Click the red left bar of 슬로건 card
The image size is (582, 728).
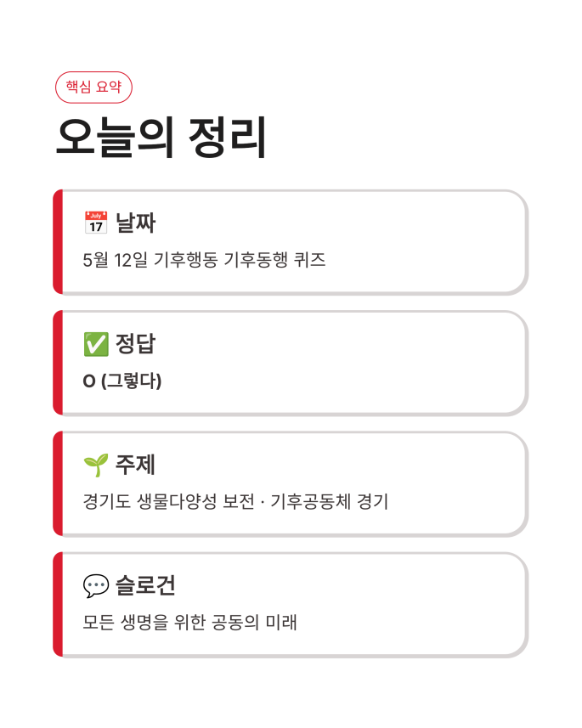point(58,605)
